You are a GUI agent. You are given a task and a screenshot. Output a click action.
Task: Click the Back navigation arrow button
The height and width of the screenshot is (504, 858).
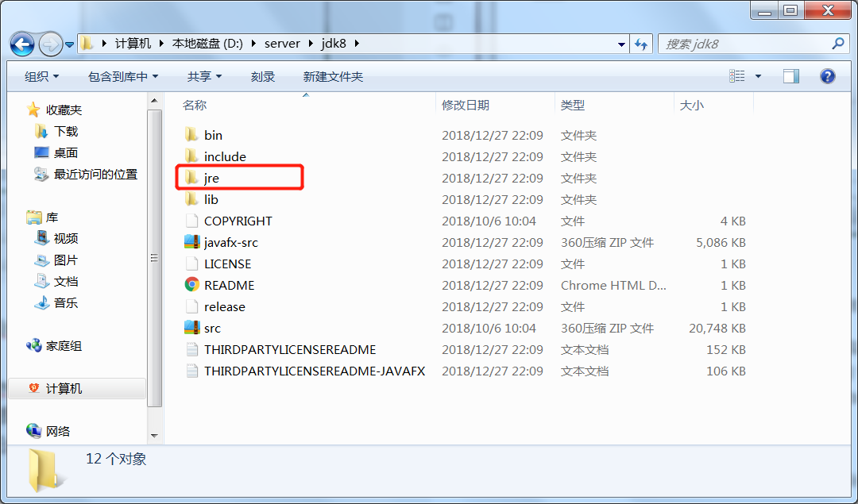[x=22, y=44]
